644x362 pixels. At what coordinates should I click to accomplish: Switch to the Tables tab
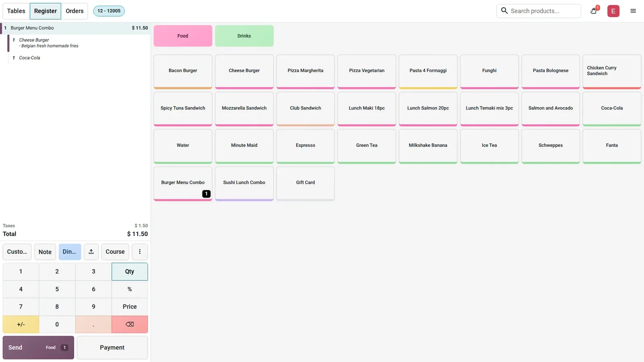16,11
